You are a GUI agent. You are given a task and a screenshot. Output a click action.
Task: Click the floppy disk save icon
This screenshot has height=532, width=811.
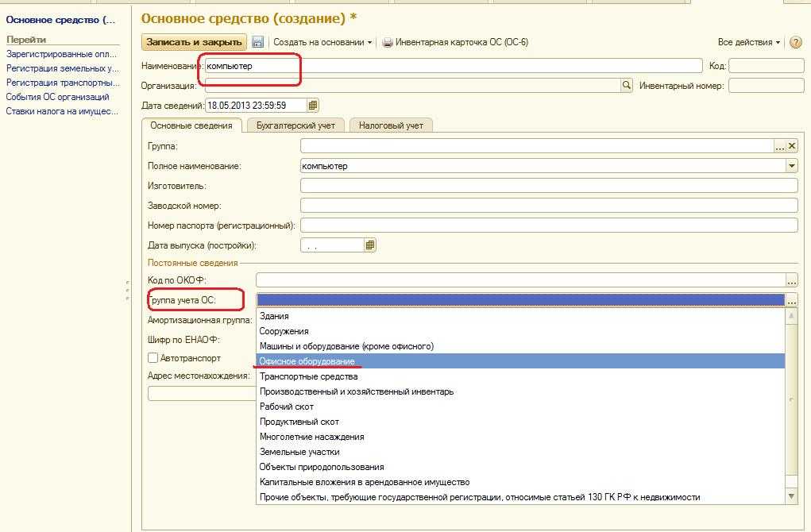[257, 42]
